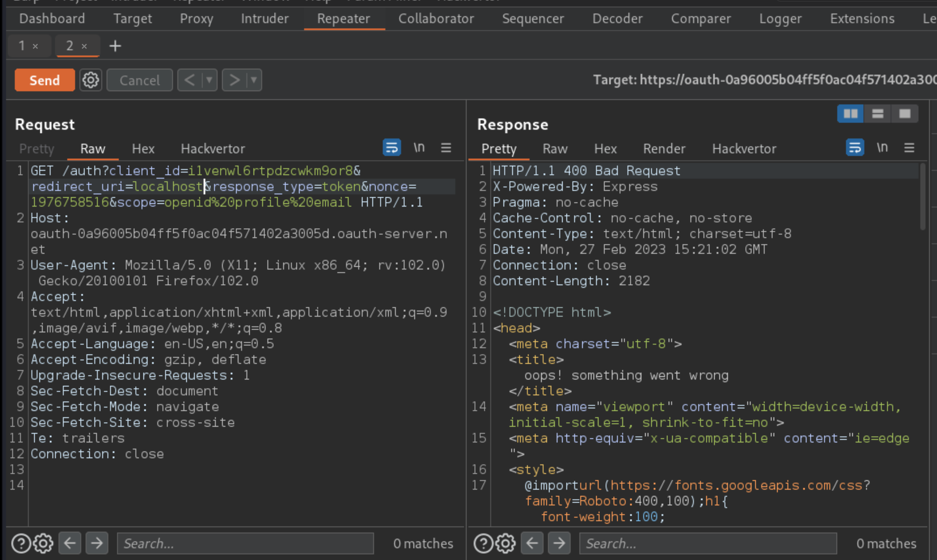The image size is (937, 560).
Task: Open request search help icon
Action: coord(21,543)
